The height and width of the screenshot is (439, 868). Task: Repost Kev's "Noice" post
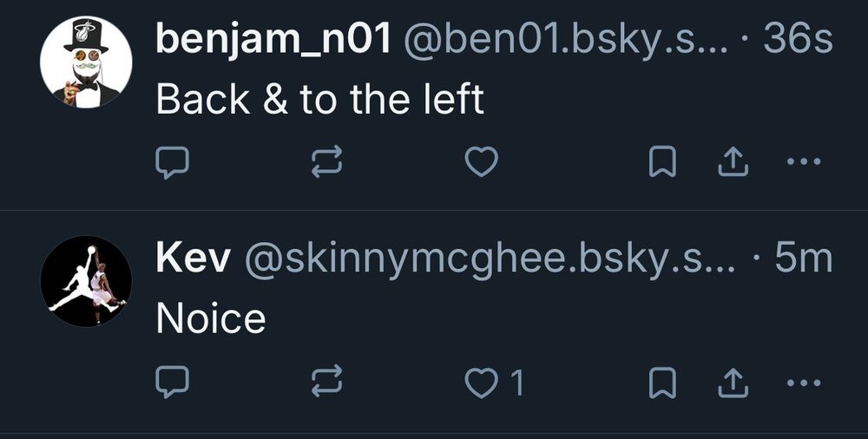pyautogui.click(x=326, y=383)
